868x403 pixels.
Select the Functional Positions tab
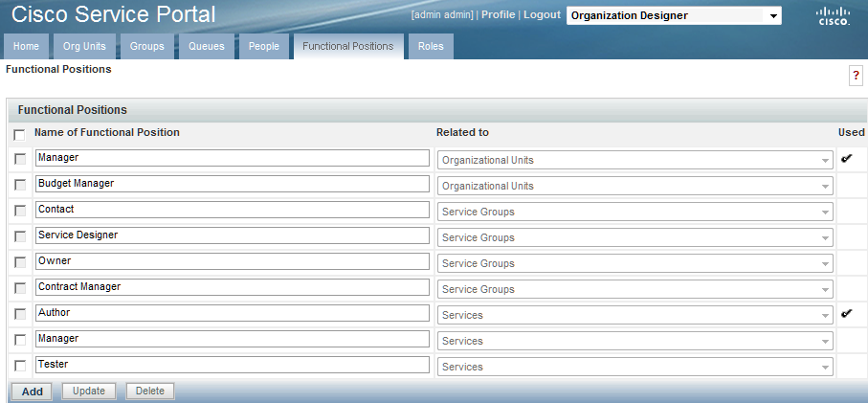[x=347, y=47]
